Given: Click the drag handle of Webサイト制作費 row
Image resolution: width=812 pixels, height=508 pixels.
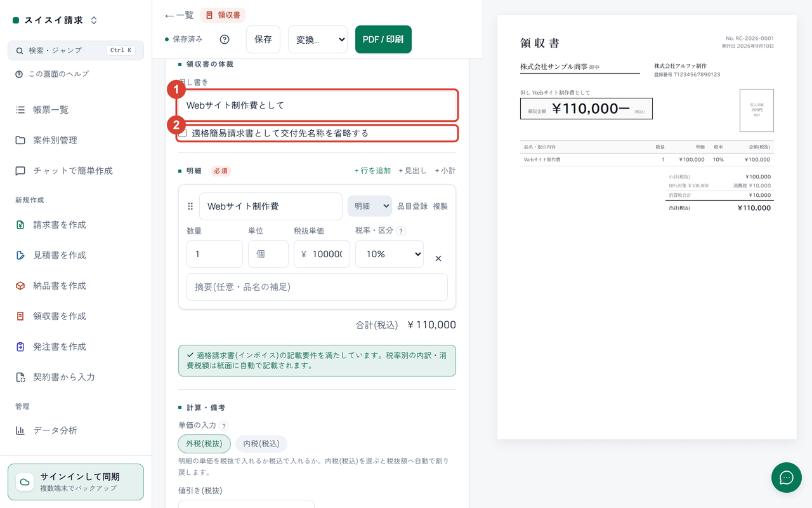Looking at the screenshot, I should click(x=190, y=206).
